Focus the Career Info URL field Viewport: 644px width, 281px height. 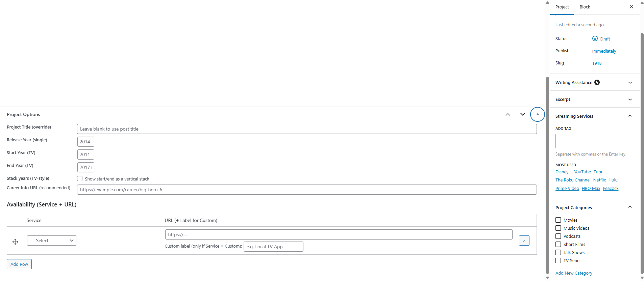point(306,190)
